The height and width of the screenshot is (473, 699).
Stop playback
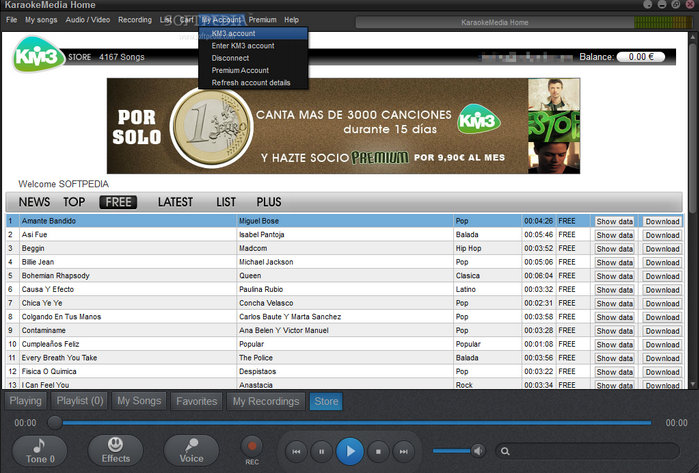(378, 452)
